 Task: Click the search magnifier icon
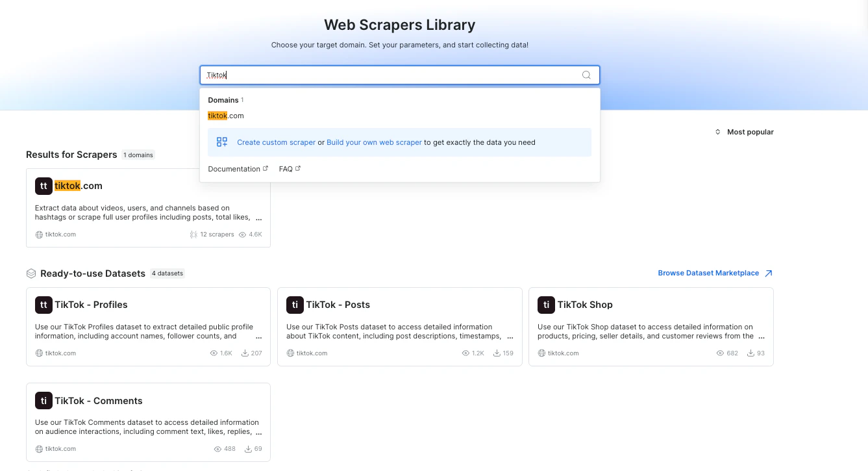586,75
